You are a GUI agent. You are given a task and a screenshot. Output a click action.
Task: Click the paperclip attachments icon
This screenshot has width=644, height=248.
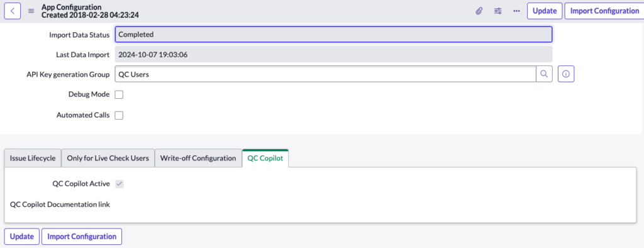click(479, 11)
